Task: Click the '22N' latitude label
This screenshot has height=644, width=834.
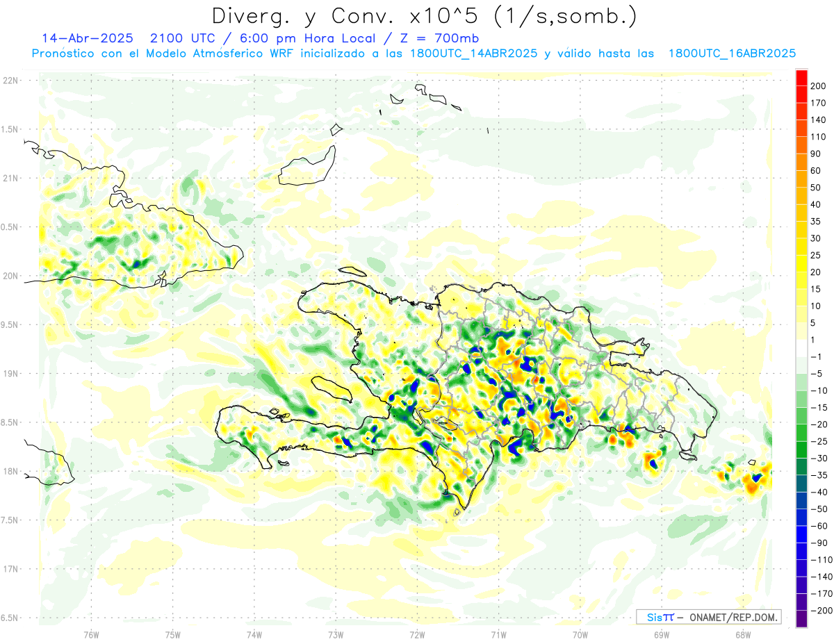Action: tap(10, 81)
